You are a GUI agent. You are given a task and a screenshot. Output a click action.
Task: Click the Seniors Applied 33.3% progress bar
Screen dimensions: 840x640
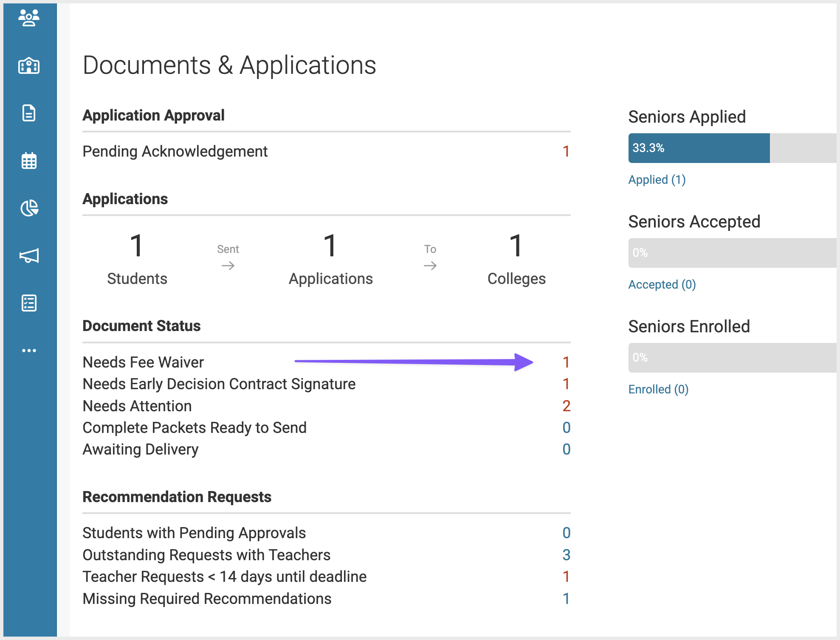pyautogui.click(x=732, y=148)
